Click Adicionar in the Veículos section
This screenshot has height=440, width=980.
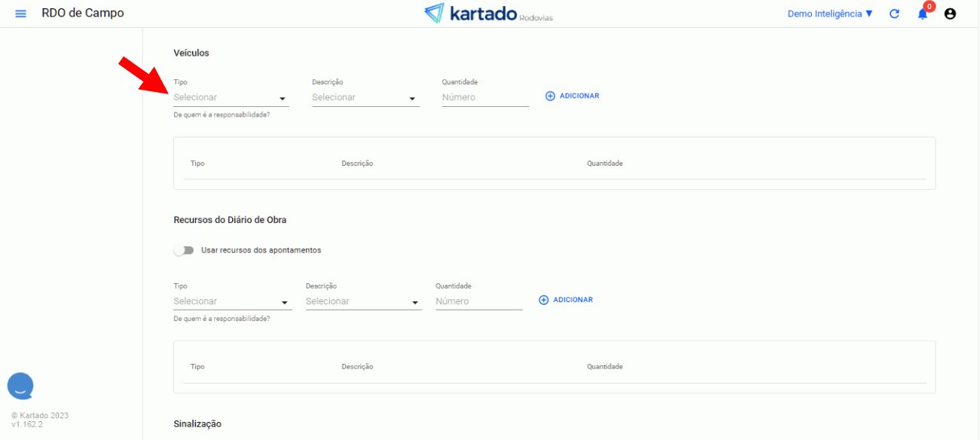pos(579,96)
